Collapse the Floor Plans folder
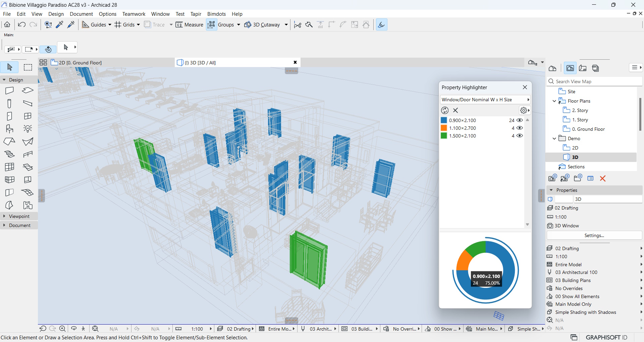The width and height of the screenshot is (644, 342). pos(554,101)
